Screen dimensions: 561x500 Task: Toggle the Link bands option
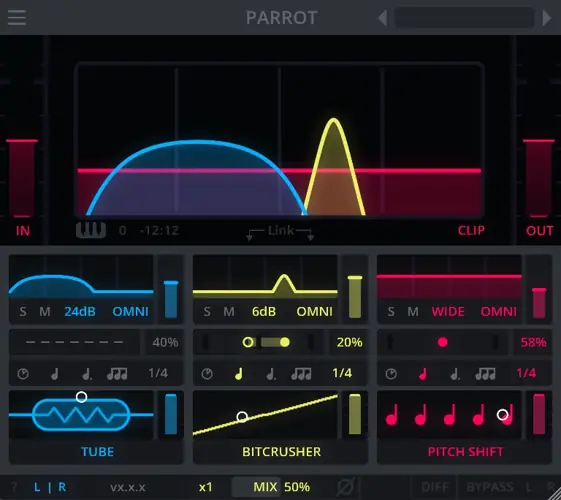tap(280, 232)
